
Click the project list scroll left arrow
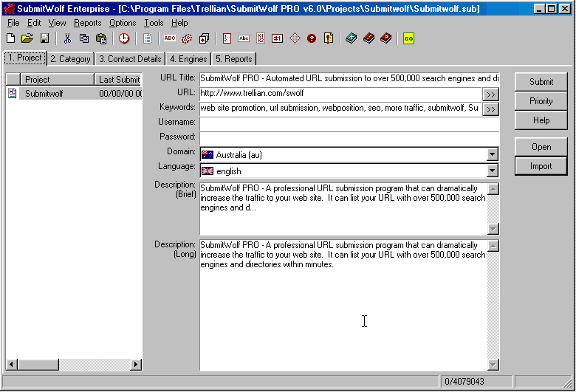11,365
